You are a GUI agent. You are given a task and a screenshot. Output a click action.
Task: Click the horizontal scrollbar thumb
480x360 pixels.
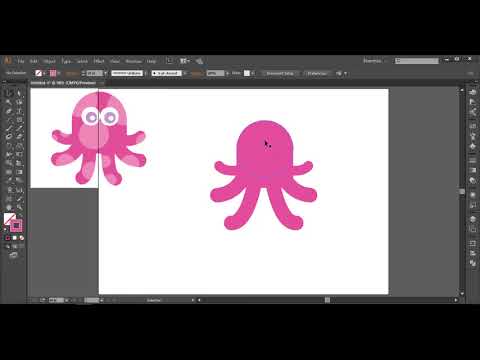[327, 300]
